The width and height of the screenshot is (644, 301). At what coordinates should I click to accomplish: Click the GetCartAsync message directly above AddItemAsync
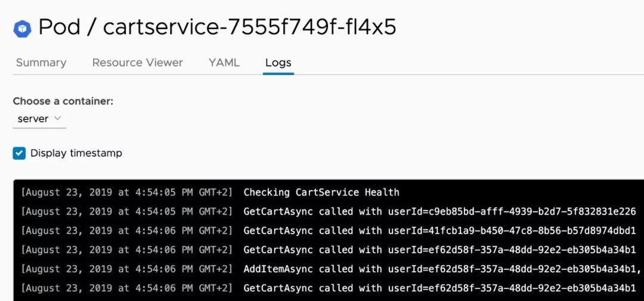tap(439, 250)
